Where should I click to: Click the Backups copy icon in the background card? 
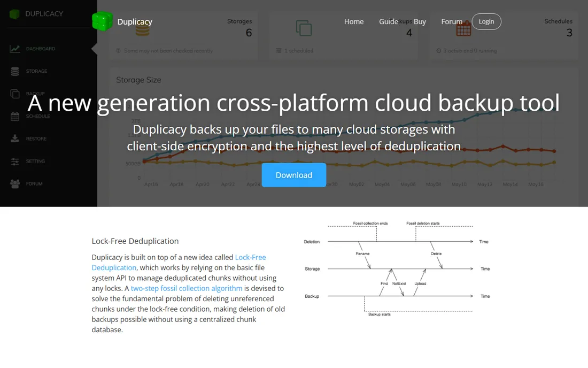tap(304, 28)
